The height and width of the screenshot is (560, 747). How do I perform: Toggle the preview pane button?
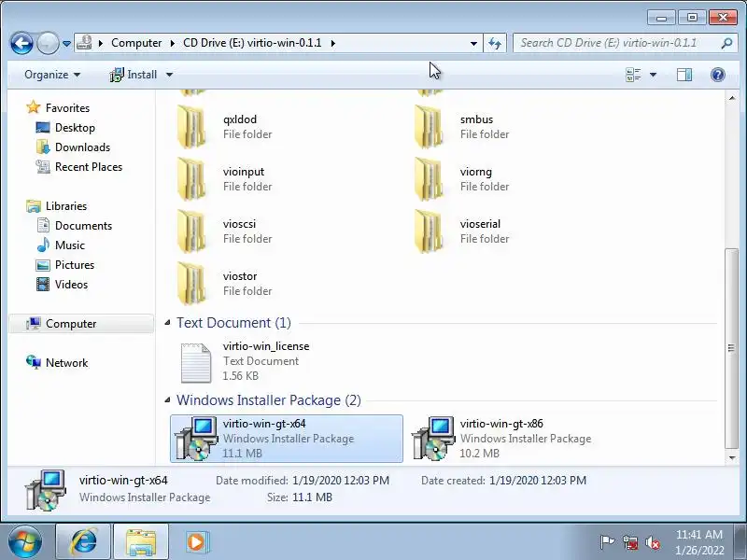coord(684,75)
